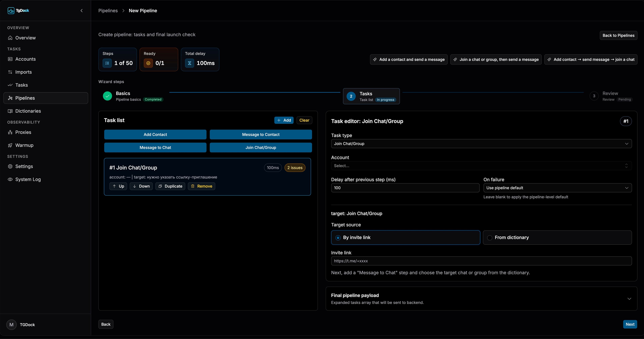Click the Back to Pipelines button
644x339 pixels.
[619, 36]
